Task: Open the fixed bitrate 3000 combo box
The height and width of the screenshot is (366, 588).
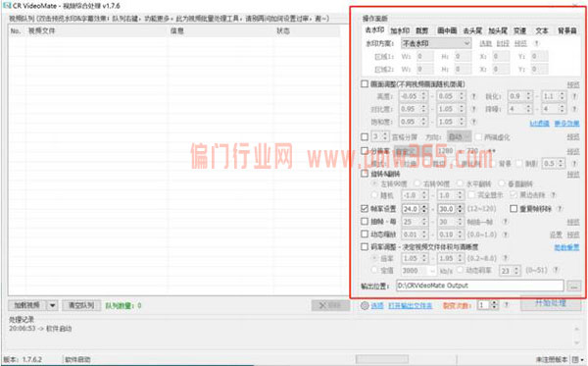Action: pyautogui.click(x=418, y=270)
